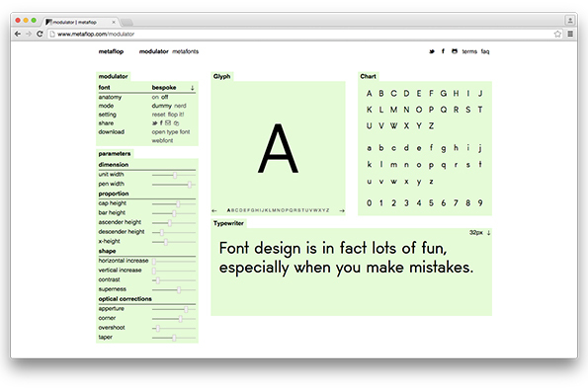Click the unit width slider
This screenshot has height=390, width=588.
tap(174, 175)
